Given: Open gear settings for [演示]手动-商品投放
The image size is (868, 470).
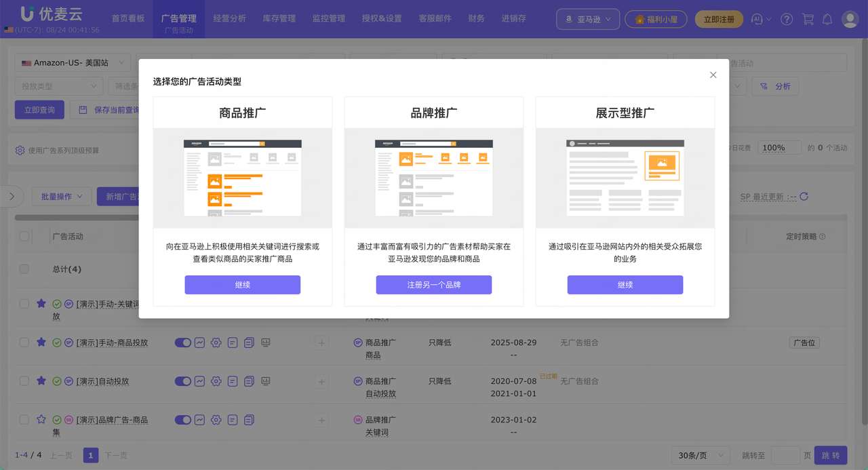Looking at the screenshot, I should [x=216, y=342].
